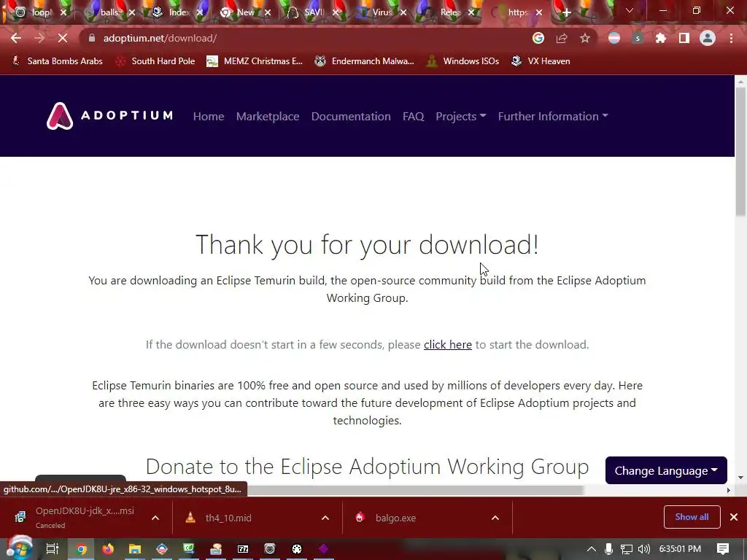
Task: Show hidden system tray icons
Action: point(591,548)
